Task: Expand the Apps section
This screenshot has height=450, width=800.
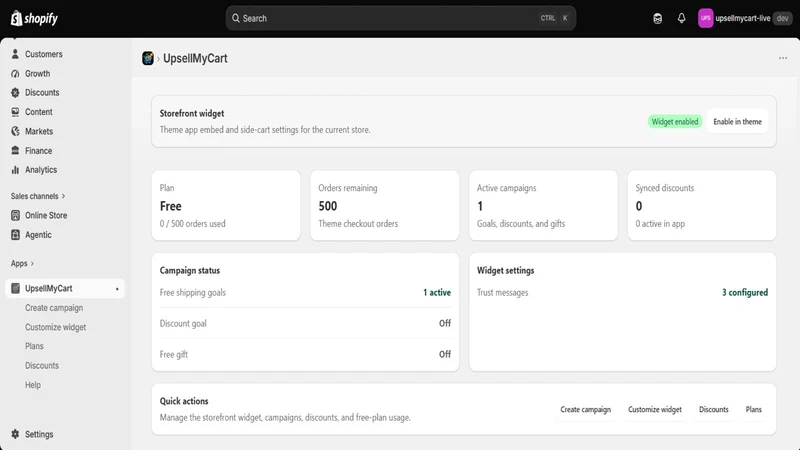Action: 22,263
